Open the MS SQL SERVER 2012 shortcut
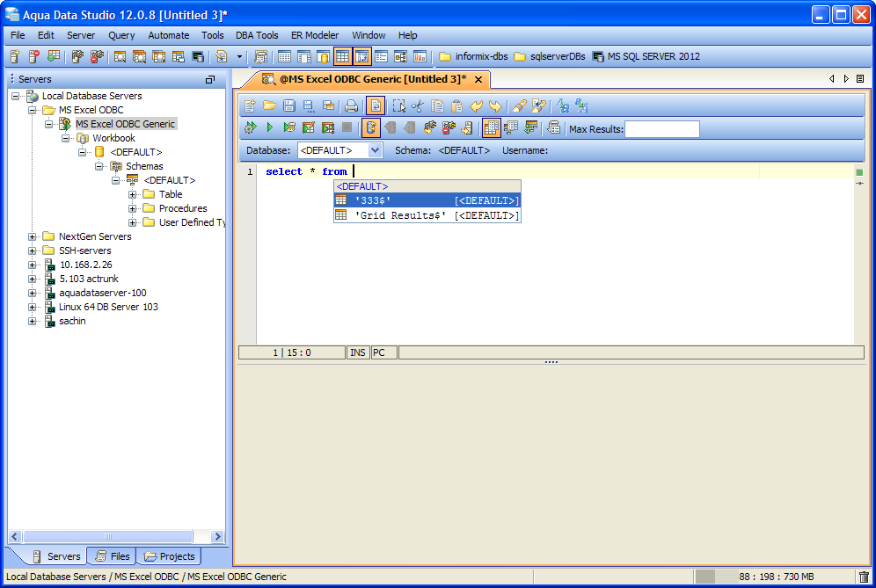The width and height of the screenshot is (876, 588). (x=646, y=56)
